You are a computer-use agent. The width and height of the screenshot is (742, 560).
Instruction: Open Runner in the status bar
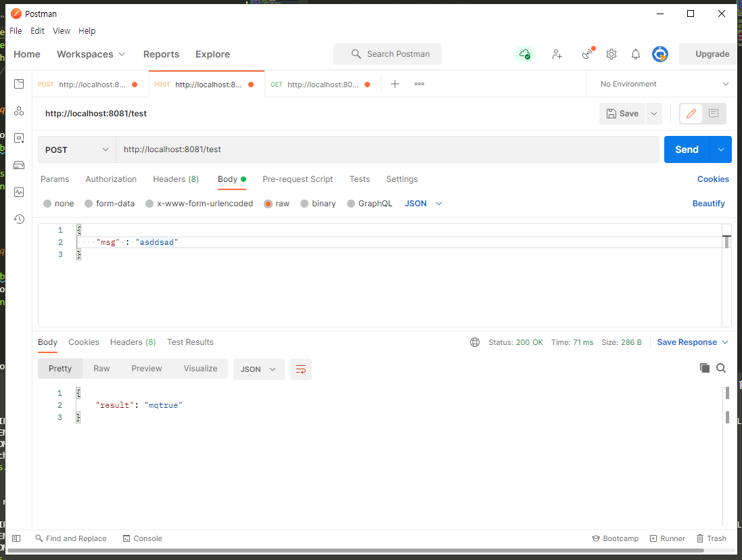[x=667, y=538]
